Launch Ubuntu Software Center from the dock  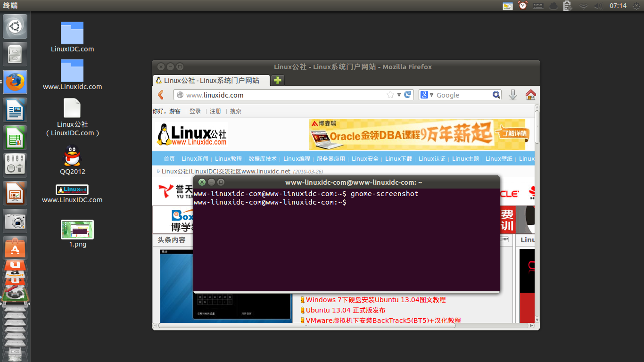coord(15,247)
